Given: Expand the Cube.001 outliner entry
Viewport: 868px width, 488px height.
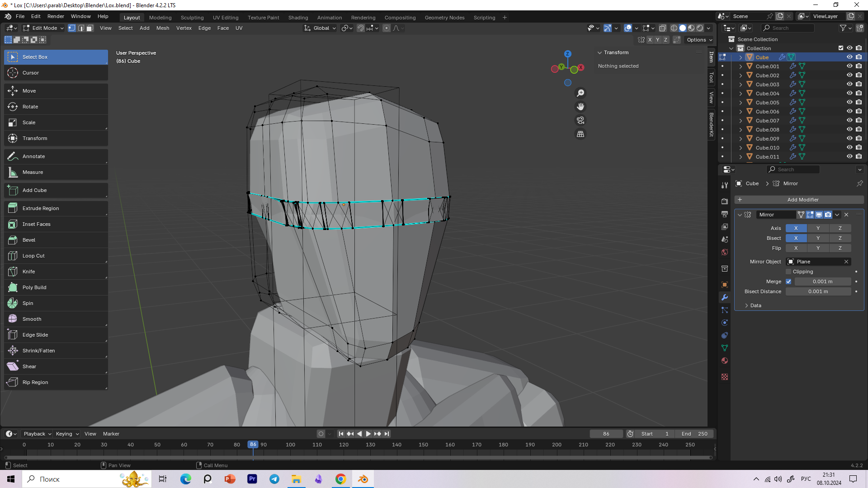Looking at the screenshot, I should click(x=741, y=66).
